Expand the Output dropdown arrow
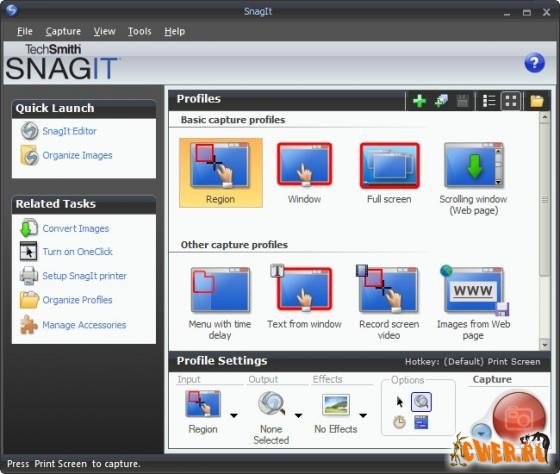The height and width of the screenshot is (474, 560). pyautogui.click(x=299, y=415)
